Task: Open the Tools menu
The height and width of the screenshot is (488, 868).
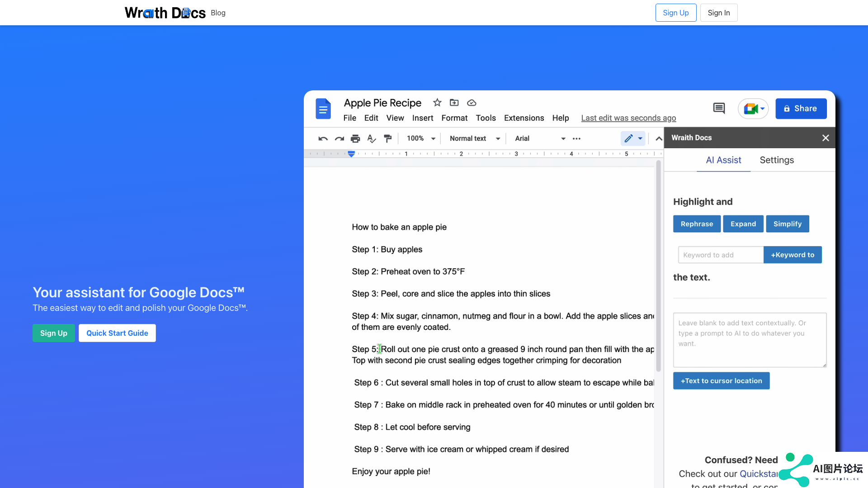Action: point(486,118)
